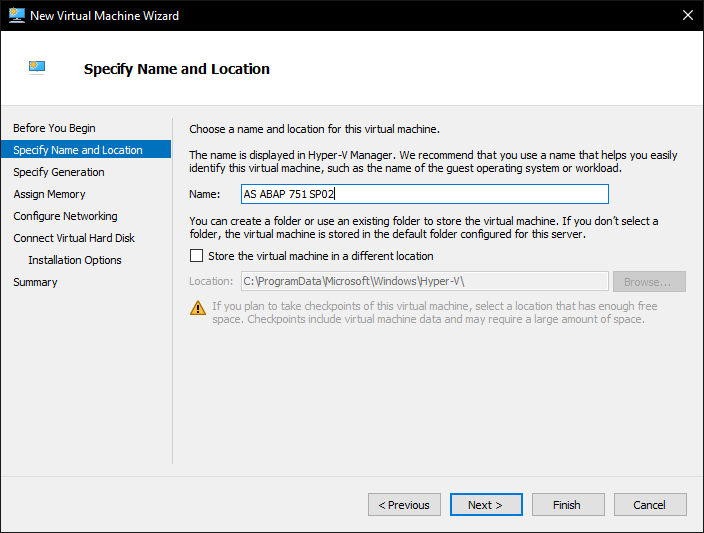
Task: Go to the Summary step
Action: click(35, 282)
